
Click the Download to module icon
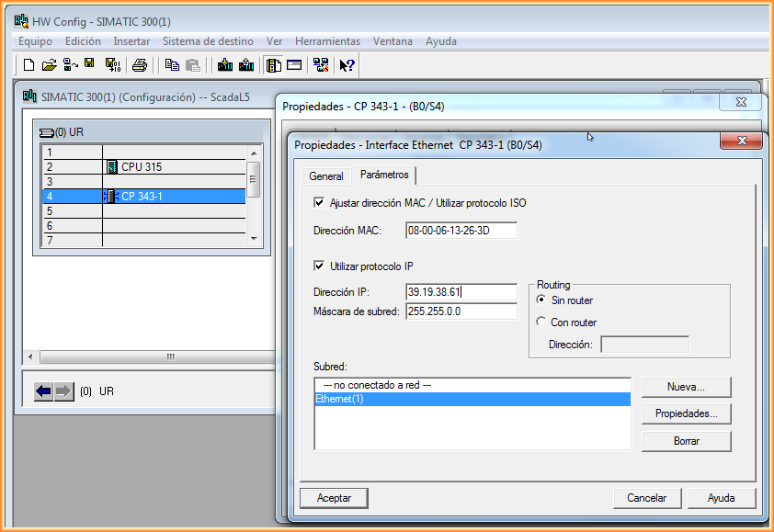(x=224, y=65)
